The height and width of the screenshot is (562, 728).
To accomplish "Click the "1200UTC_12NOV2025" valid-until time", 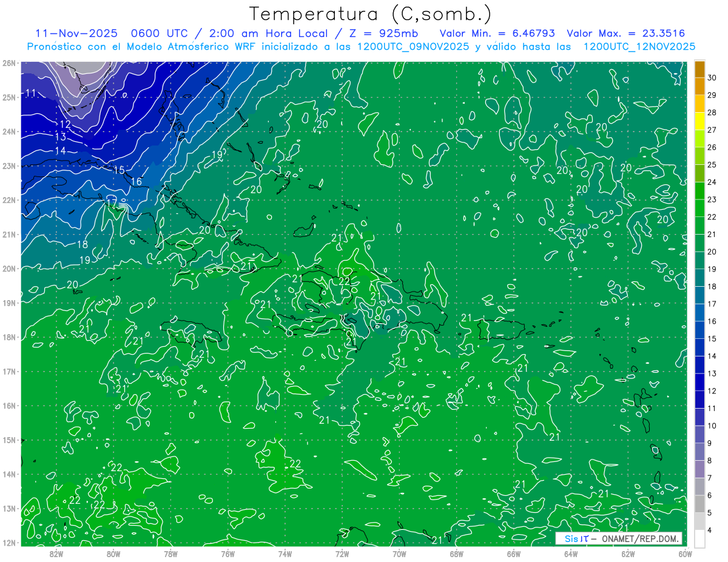I will coord(639,46).
